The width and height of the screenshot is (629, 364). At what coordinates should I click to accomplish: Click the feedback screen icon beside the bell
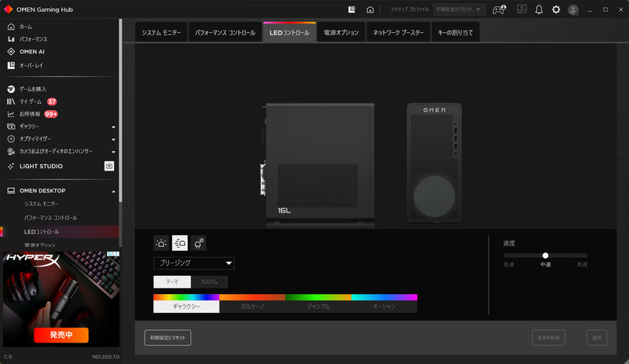click(x=521, y=9)
